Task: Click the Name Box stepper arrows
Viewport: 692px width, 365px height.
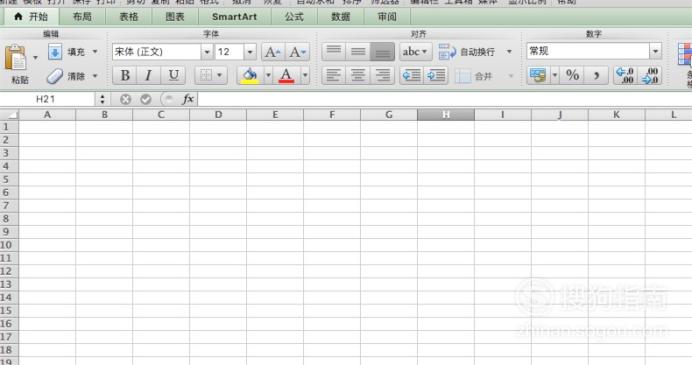Action: click(x=102, y=99)
